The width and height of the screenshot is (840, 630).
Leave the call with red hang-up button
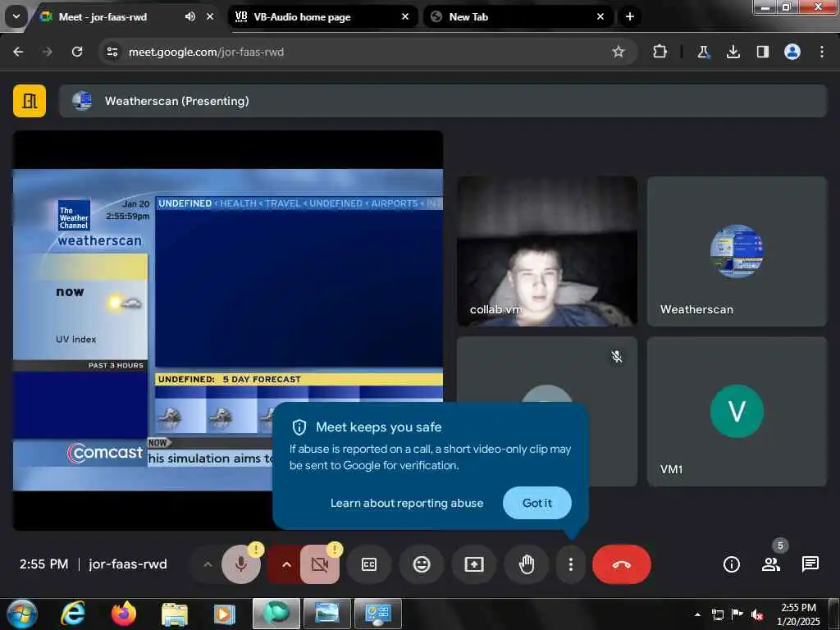point(622,564)
